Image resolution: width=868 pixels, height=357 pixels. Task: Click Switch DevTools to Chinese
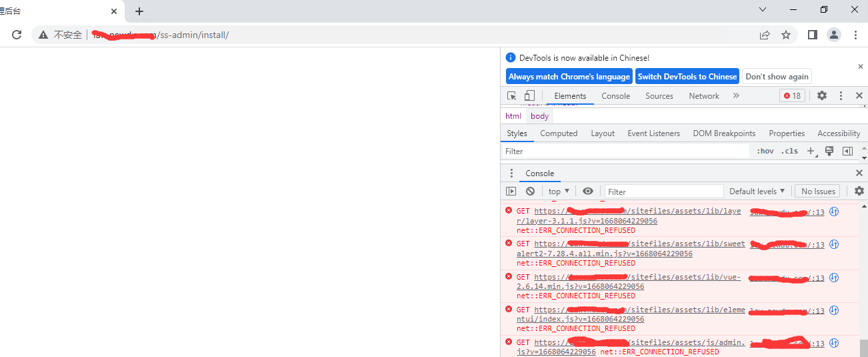pos(687,77)
